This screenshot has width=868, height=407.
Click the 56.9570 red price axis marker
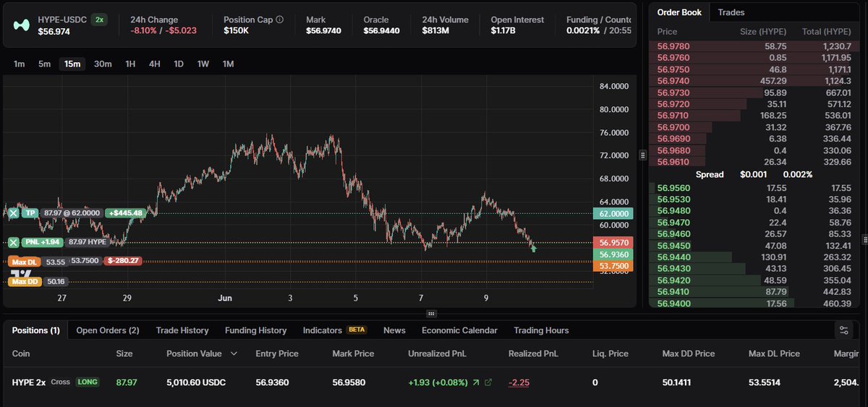[613, 243]
